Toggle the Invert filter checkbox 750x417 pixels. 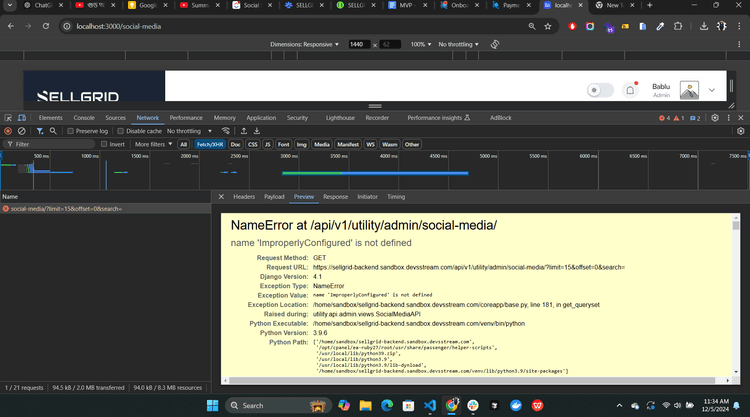(103, 144)
